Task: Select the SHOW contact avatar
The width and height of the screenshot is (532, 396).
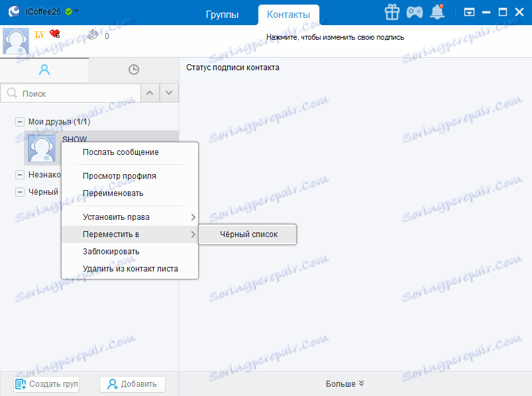Action: [x=42, y=148]
